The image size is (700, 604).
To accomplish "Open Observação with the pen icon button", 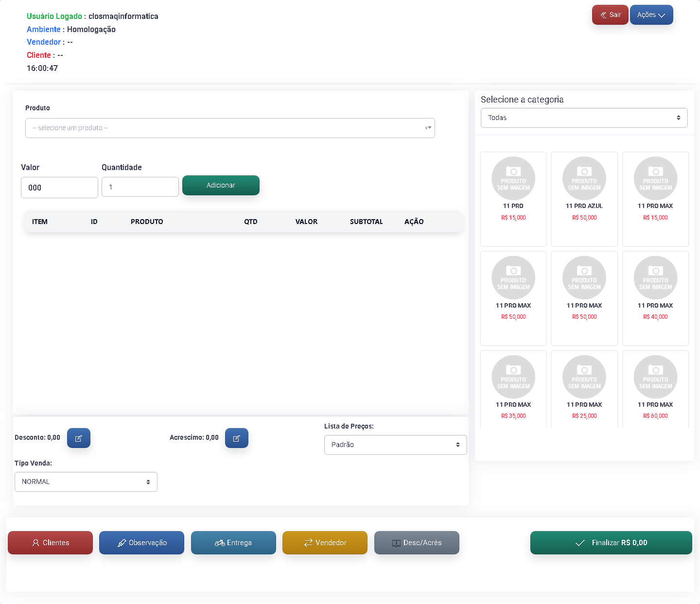I will coord(141,542).
